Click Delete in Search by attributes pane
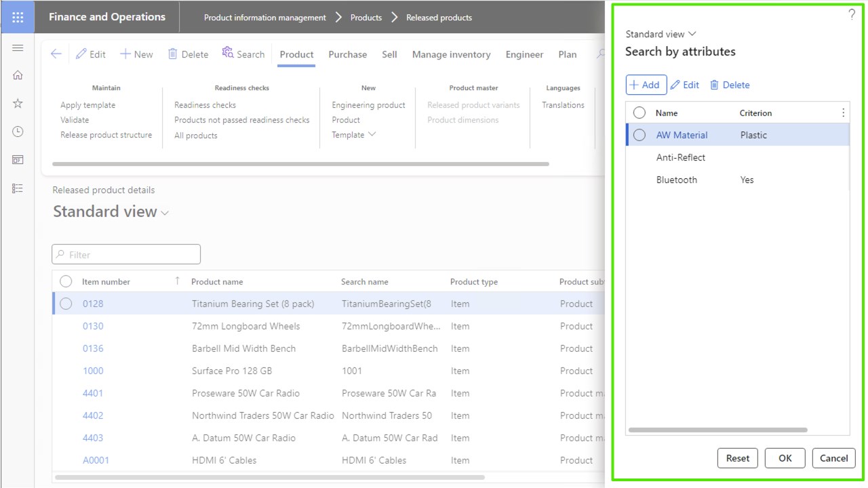868x488 pixels. point(730,85)
